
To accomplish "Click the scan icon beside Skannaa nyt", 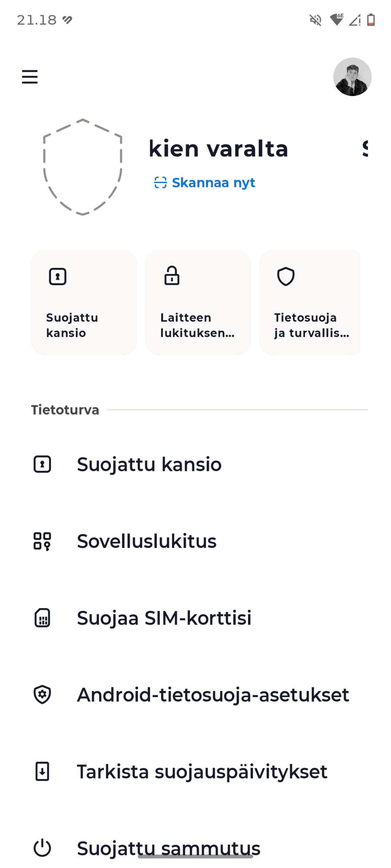I will coord(160,182).
